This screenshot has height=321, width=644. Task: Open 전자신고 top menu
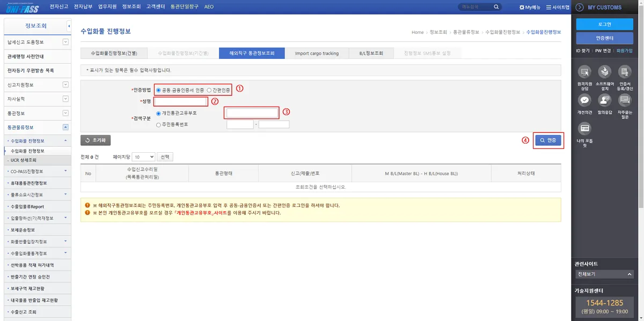pos(59,7)
